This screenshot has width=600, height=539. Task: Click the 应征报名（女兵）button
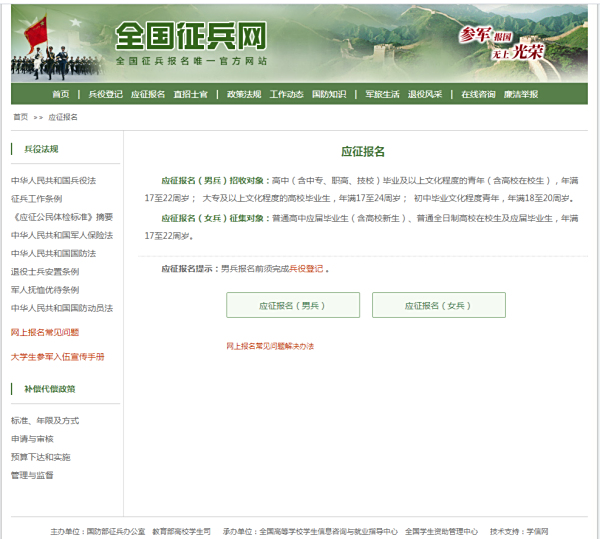[438, 305]
